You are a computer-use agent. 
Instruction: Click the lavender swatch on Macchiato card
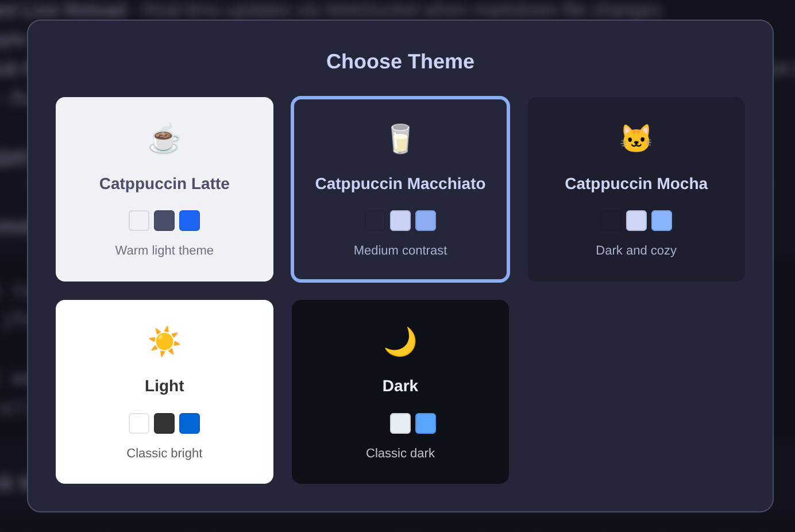(400, 220)
